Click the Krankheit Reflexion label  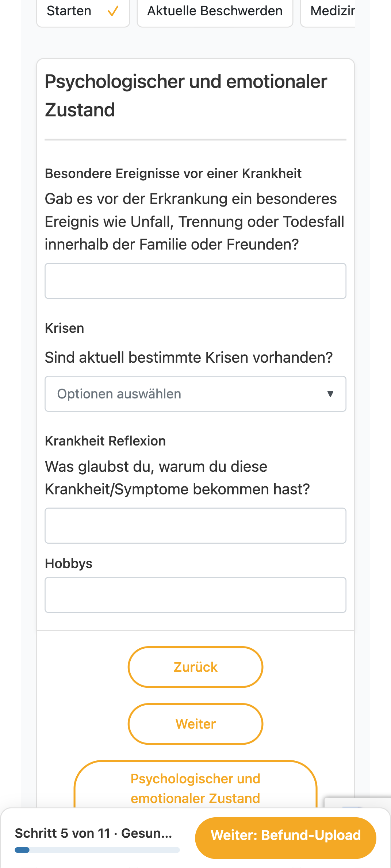click(105, 441)
